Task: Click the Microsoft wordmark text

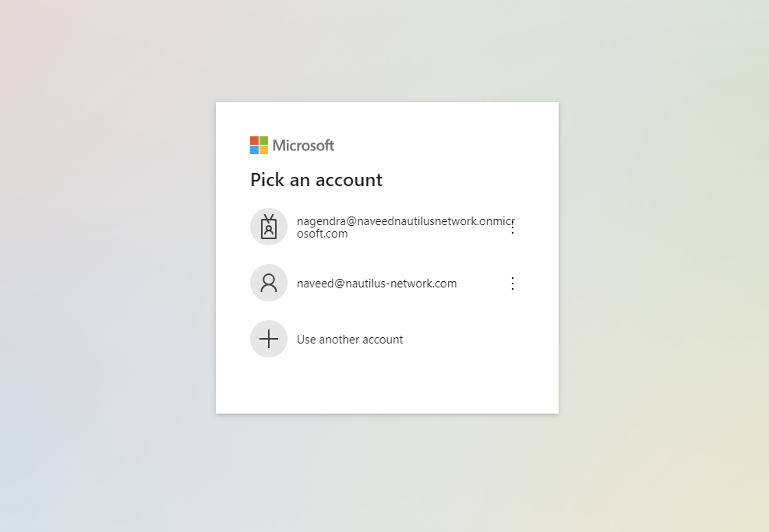Action: pos(304,146)
